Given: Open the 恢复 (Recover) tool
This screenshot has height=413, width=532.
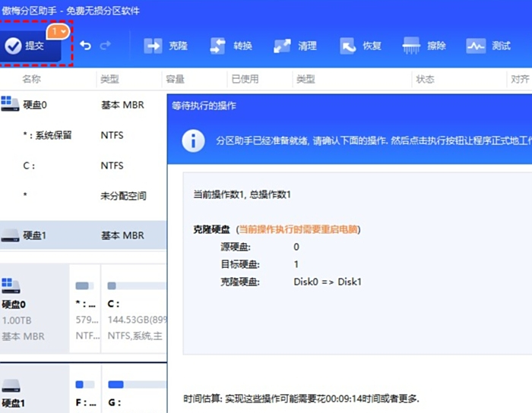Looking at the screenshot, I should (x=360, y=46).
